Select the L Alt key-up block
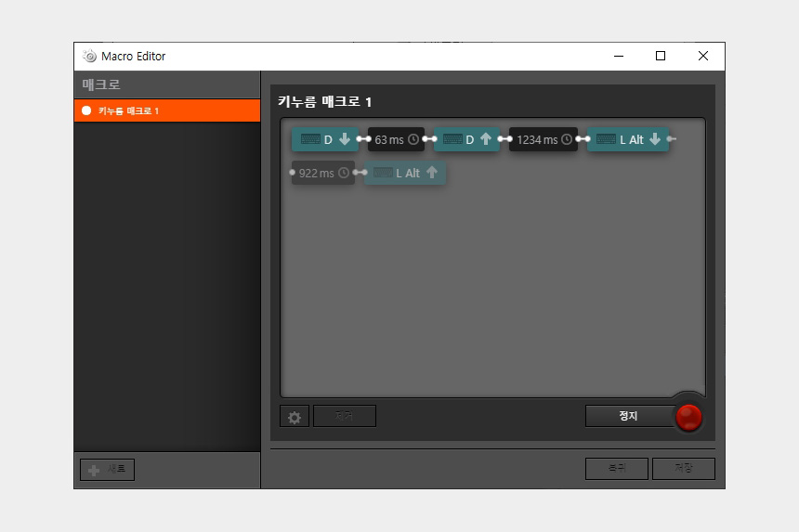The height and width of the screenshot is (532, 799). pos(405,173)
